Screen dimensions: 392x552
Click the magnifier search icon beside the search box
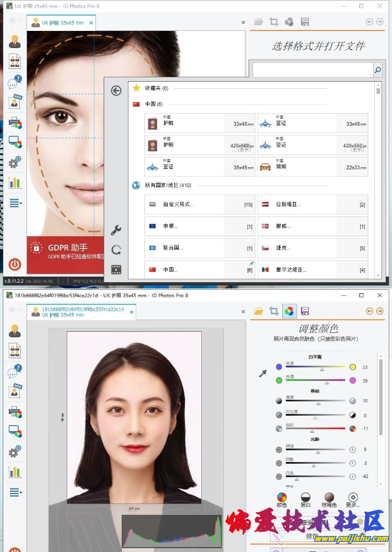tap(378, 70)
